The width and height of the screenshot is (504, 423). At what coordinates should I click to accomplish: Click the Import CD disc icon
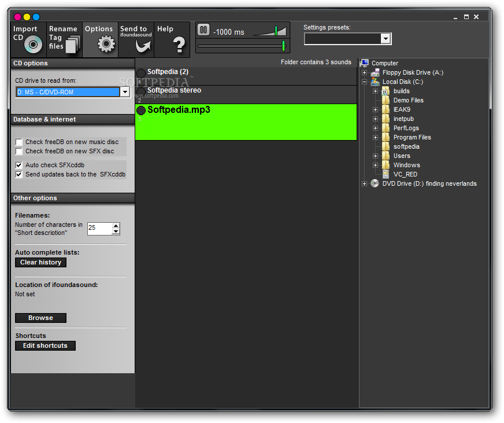(34, 45)
